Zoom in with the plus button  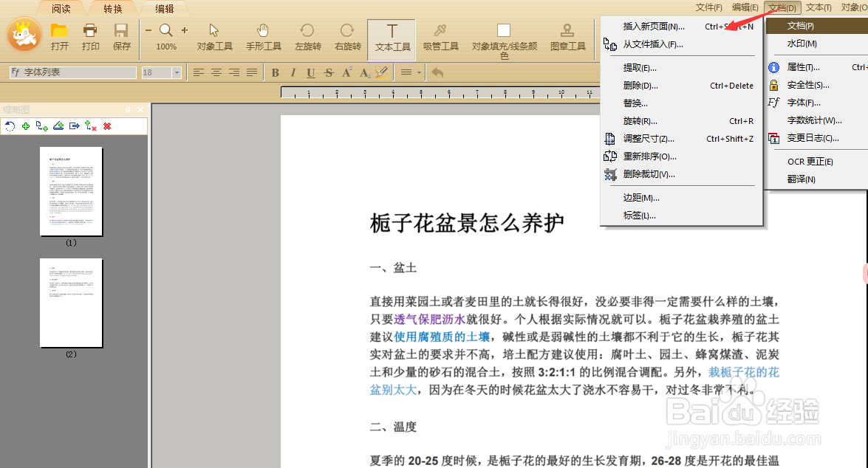[185, 30]
